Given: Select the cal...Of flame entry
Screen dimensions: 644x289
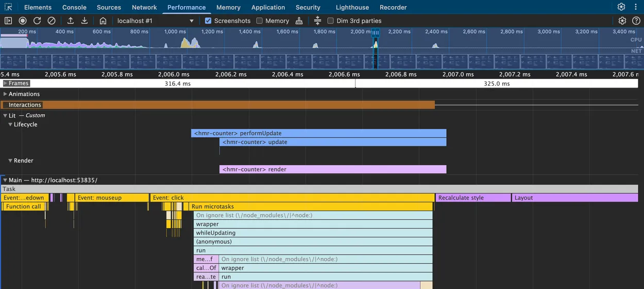Looking at the screenshot, I should (x=206, y=268).
